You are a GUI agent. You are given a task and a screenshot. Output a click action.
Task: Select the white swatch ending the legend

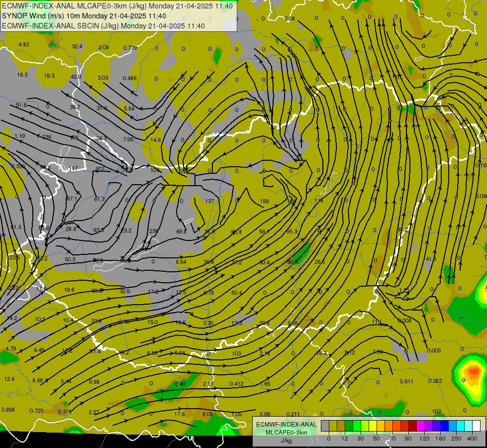[477, 426]
